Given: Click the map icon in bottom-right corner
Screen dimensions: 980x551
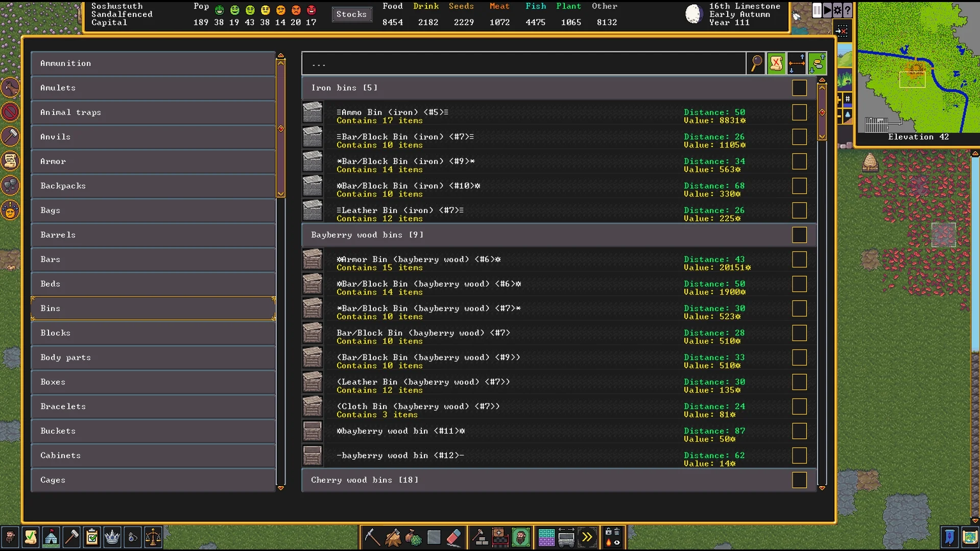Looking at the screenshot, I should (969, 537).
